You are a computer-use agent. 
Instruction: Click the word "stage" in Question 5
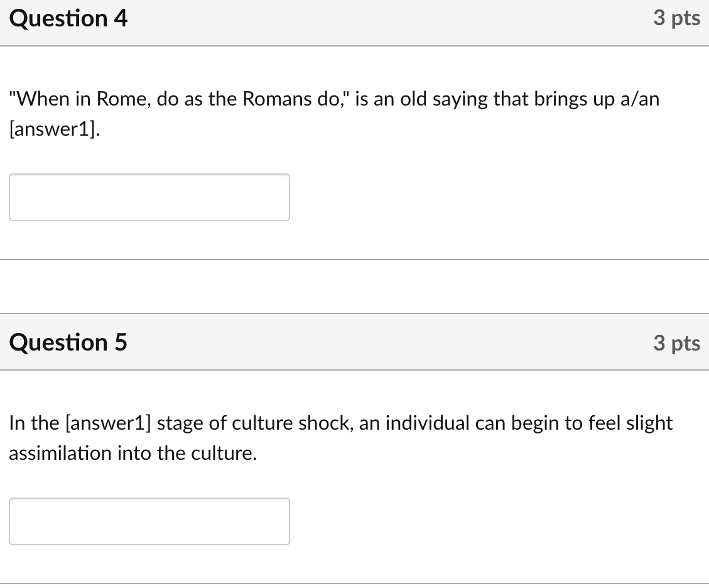[180, 423]
